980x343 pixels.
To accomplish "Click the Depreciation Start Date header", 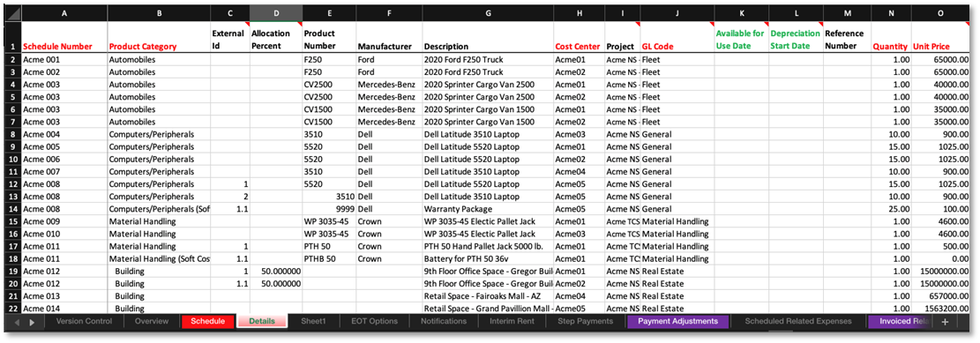I will (796, 38).
